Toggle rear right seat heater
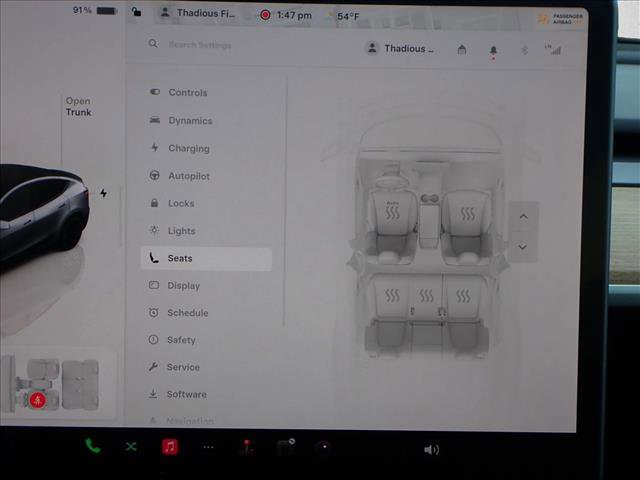640x480 pixels. (463, 296)
